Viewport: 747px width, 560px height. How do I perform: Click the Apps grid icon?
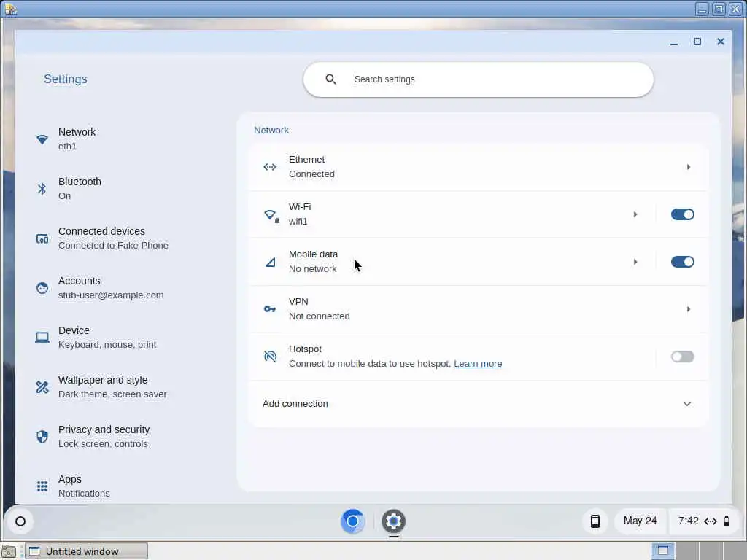pos(42,486)
